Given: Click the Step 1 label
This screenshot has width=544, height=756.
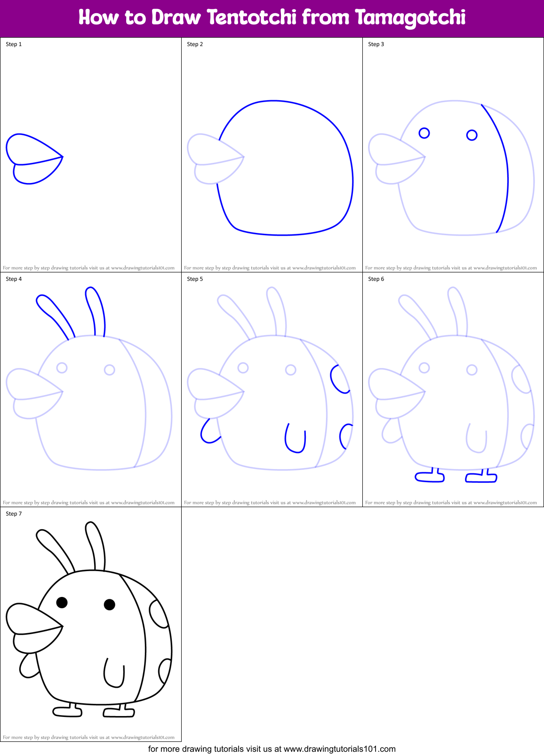Looking at the screenshot, I should [x=14, y=44].
